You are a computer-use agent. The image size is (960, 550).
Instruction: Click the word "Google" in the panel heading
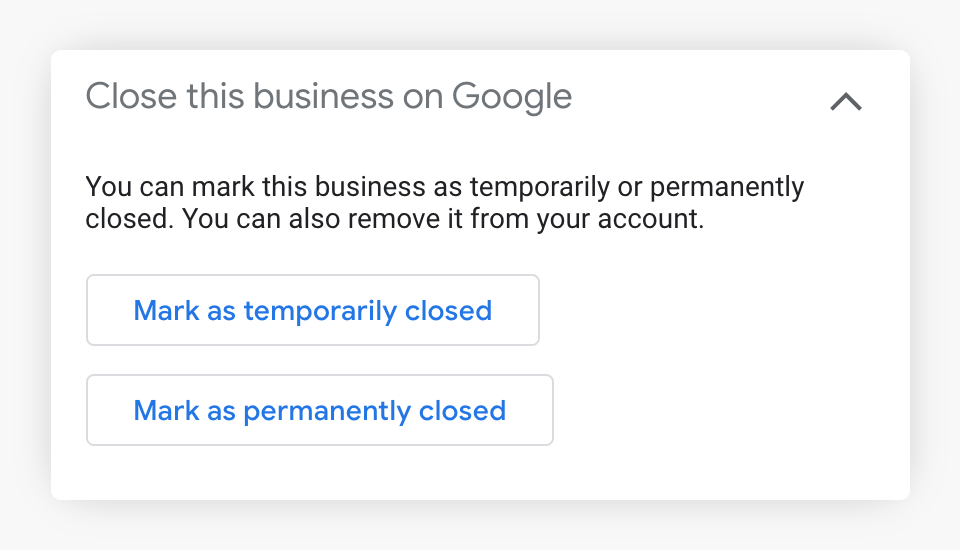(512, 97)
